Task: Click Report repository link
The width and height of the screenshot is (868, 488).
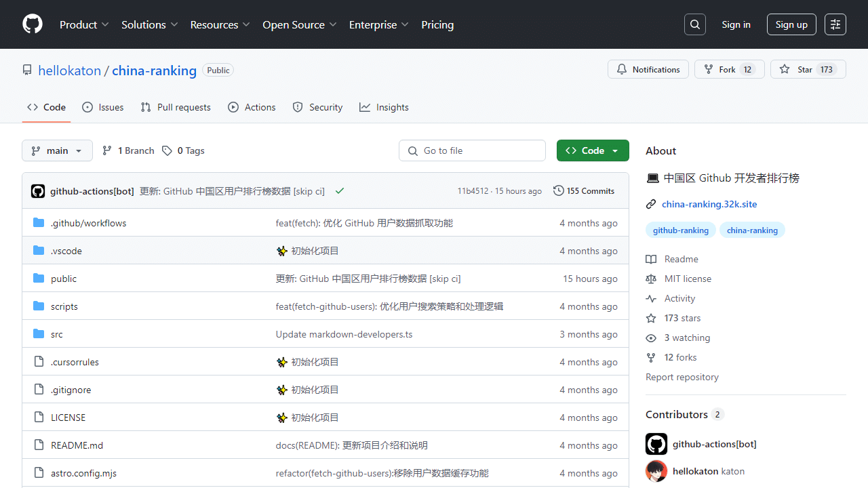Action: coord(682,377)
